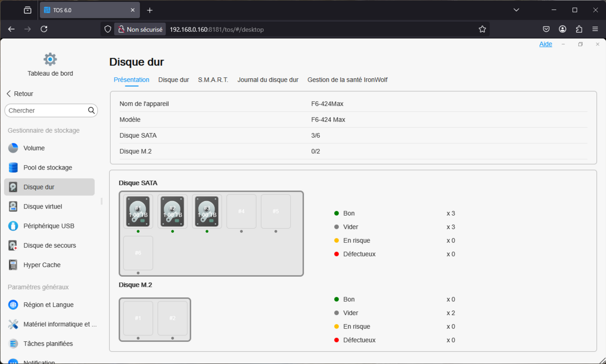The height and width of the screenshot is (364, 606).
Task: Click the Disque virtuel icon
Action: coord(13,206)
